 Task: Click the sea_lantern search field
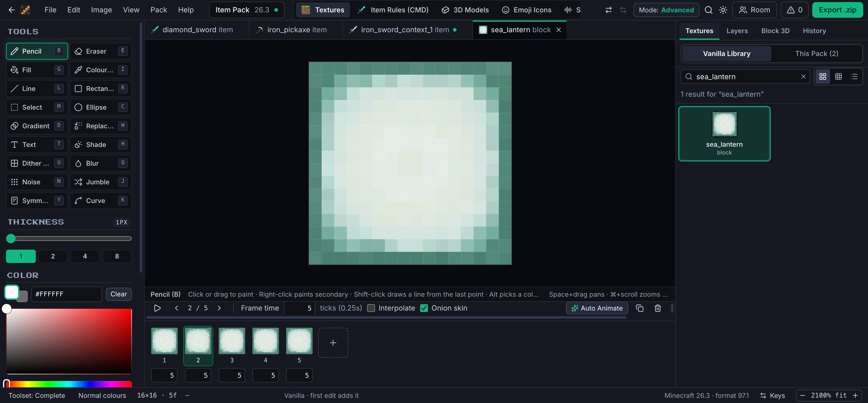(x=745, y=77)
